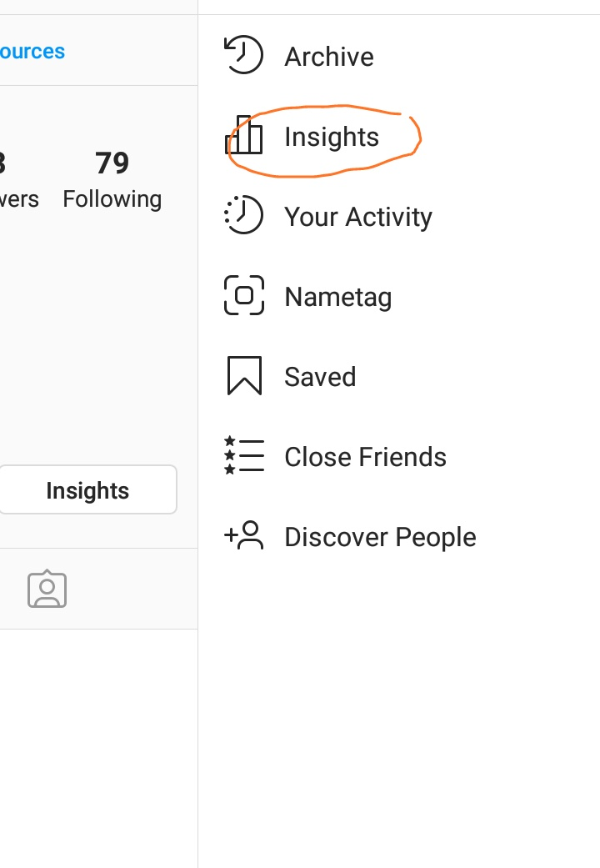Choose the Discover People menu entry

tap(380, 537)
